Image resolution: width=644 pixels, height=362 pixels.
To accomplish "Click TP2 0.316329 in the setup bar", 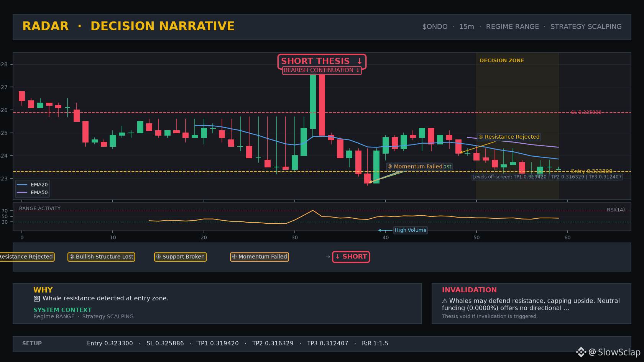I will click(273, 343).
